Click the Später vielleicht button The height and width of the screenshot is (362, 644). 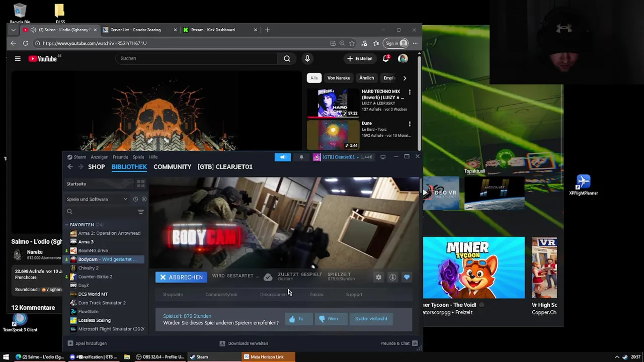coord(371,319)
